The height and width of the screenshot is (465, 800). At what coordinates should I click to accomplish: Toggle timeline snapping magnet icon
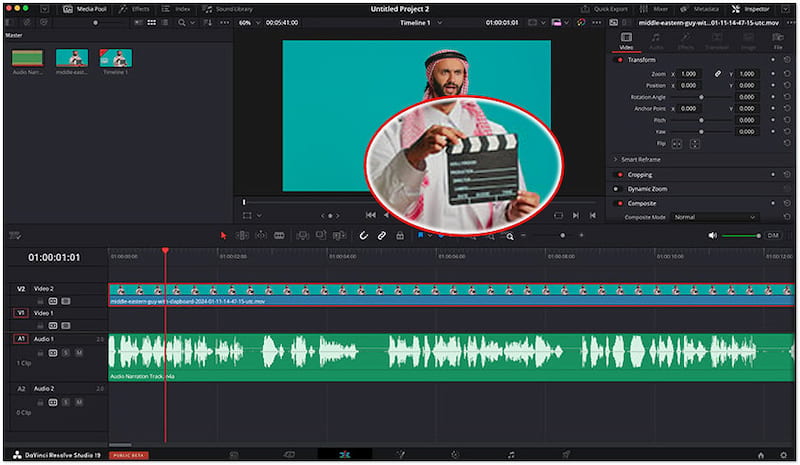click(x=364, y=235)
